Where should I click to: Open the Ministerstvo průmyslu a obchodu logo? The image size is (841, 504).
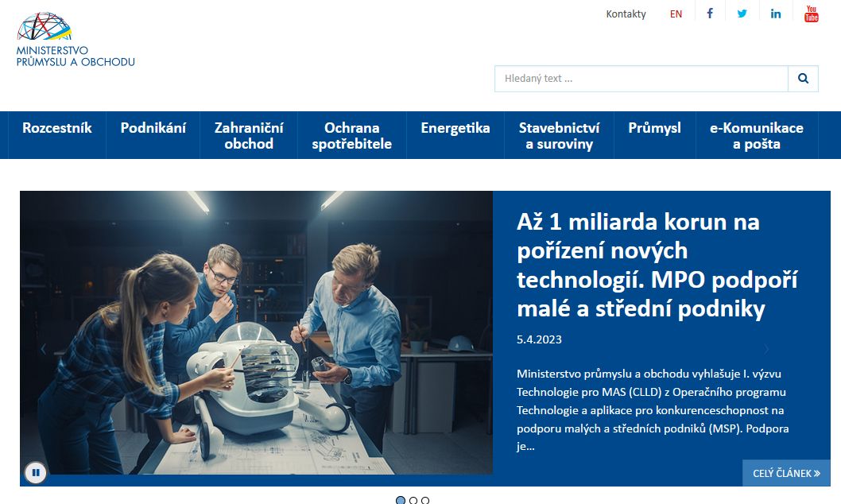coord(76,41)
